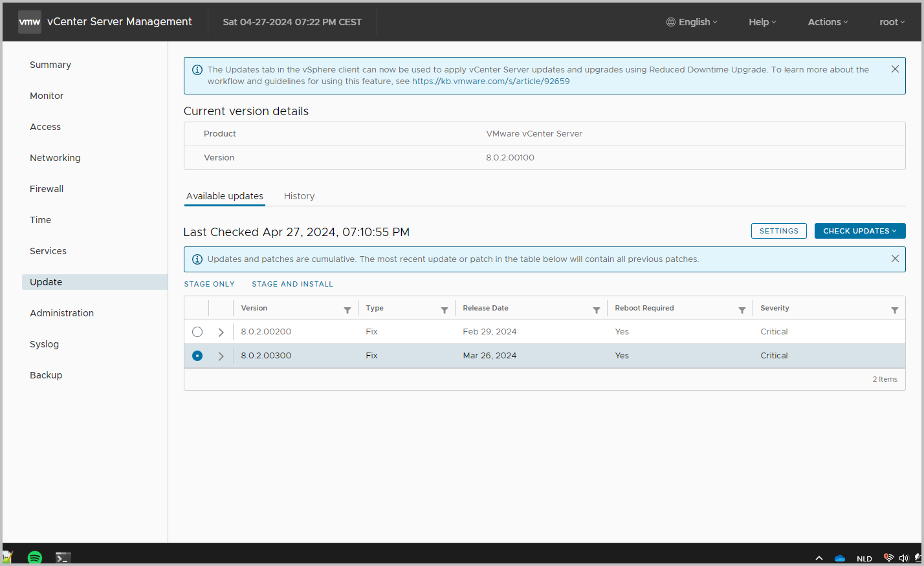Open the Actions dropdown menu
The image size is (924, 566).
pyautogui.click(x=828, y=22)
